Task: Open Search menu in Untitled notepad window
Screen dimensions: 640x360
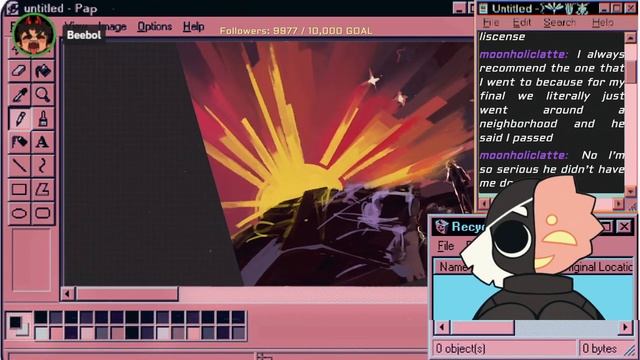Action: [559, 22]
